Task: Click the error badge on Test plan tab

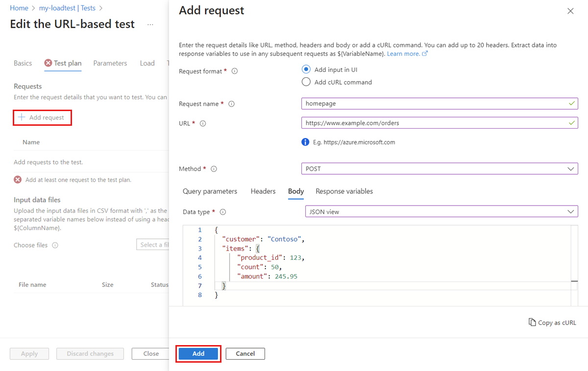Action: click(x=48, y=63)
